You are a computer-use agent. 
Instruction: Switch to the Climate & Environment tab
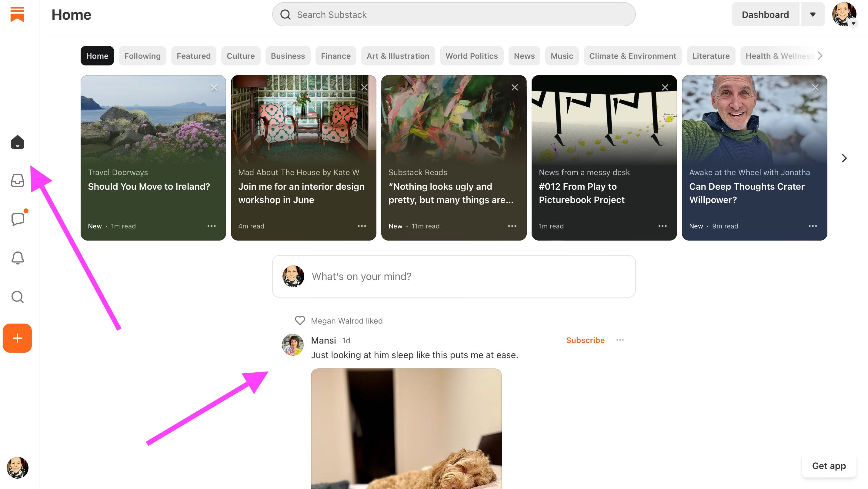(x=633, y=56)
